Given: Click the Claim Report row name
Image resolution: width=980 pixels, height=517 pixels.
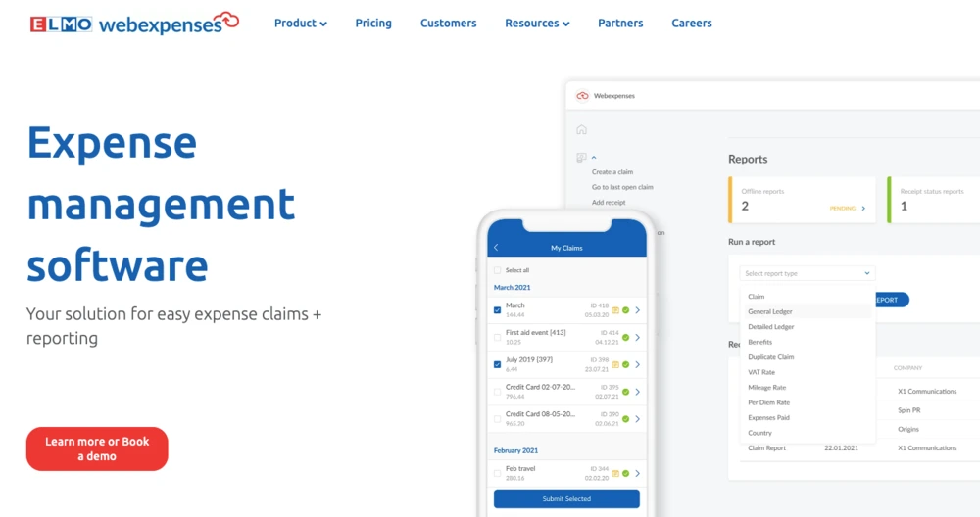Looking at the screenshot, I should (x=767, y=447).
